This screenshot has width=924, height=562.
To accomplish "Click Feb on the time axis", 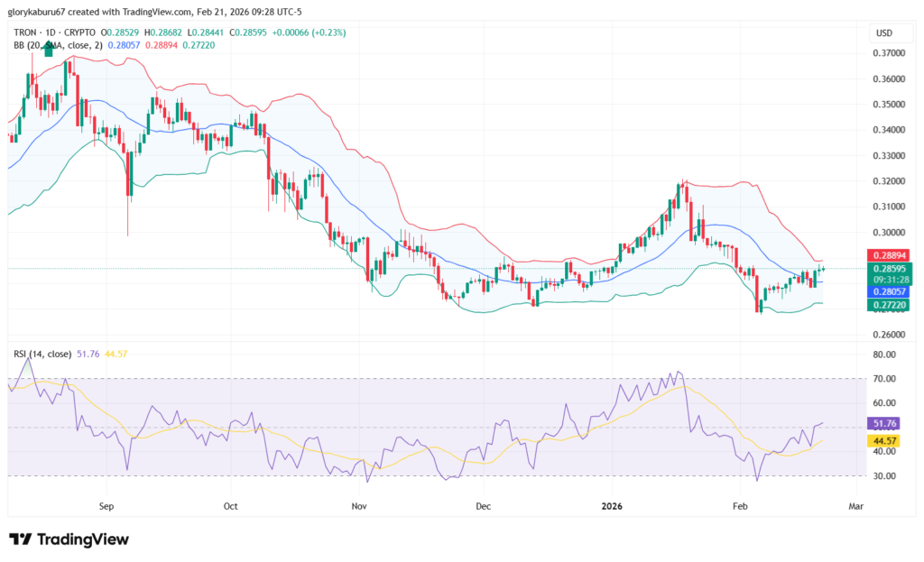I will click(740, 506).
